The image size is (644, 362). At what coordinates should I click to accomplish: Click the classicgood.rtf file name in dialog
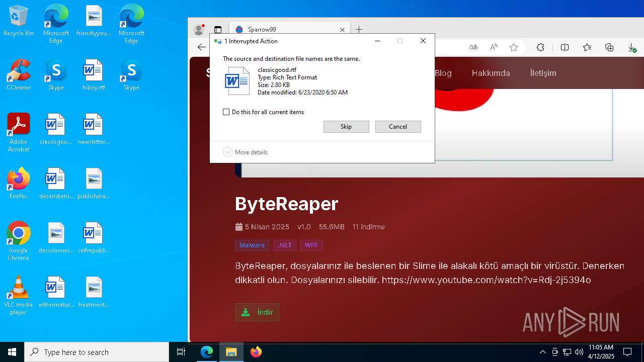click(x=277, y=70)
